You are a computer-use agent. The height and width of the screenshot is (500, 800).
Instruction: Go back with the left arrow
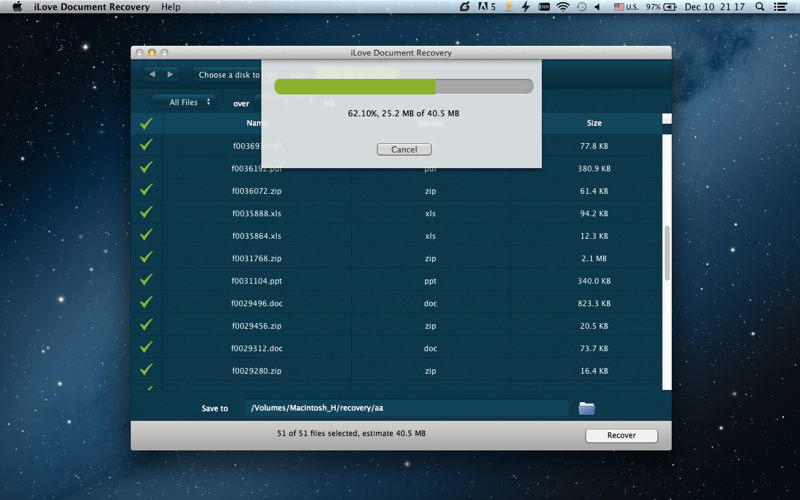click(152, 74)
